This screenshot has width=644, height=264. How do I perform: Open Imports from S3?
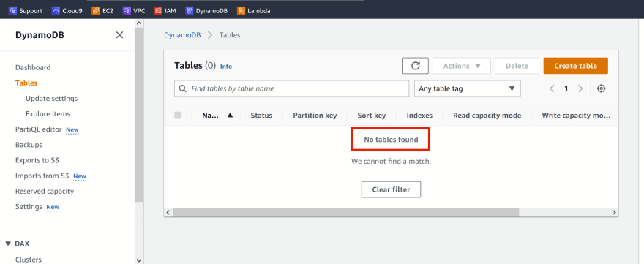(x=42, y=176)
